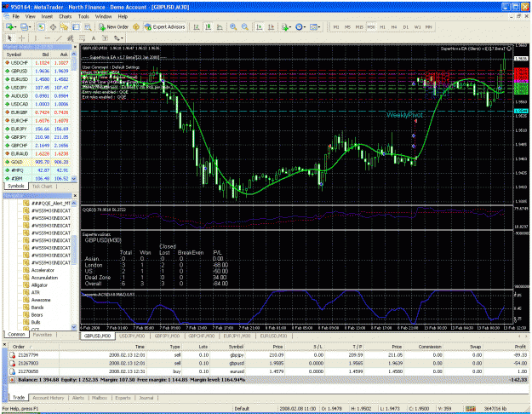The height and width of the screenshot is (414, 532).
Task: Select the crosshair tool
Action: [21, 38]
